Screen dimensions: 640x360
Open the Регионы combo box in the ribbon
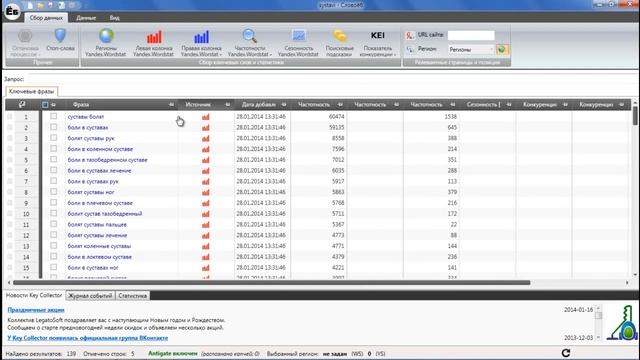point(471,49)
